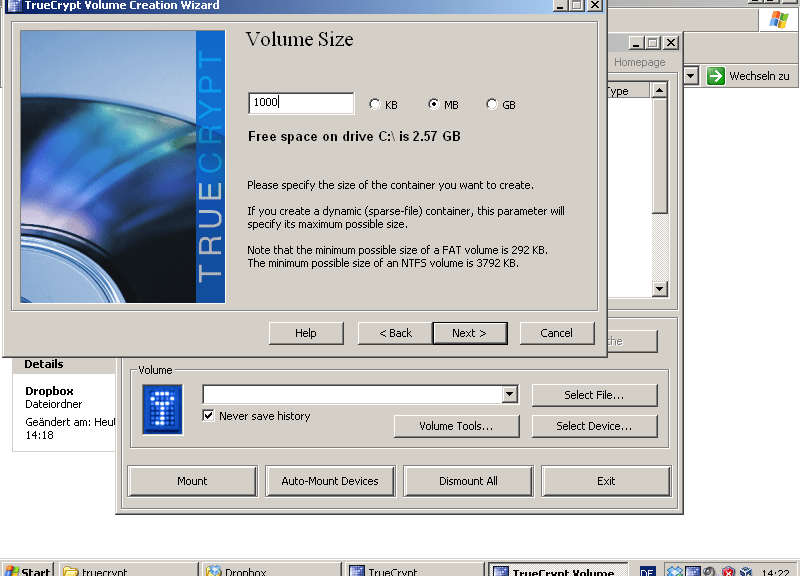Image resolution: width=800 pixels, height=576 pixels.
Task: Go back with the < Back button
Action: tap(395, 333)
